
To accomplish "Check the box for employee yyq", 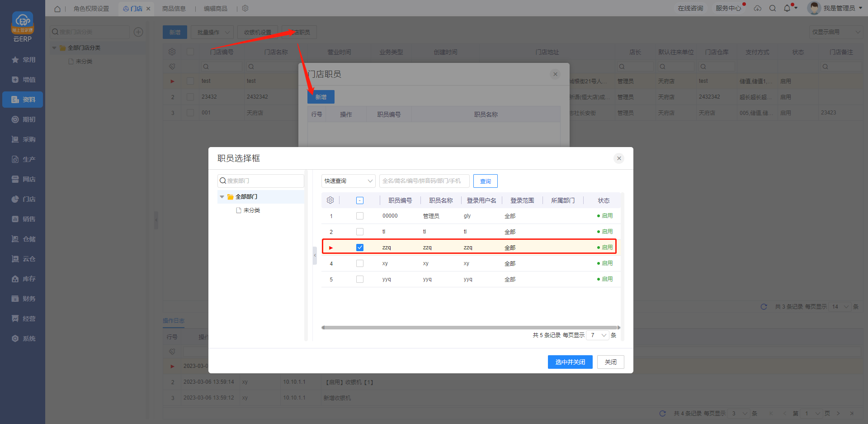I will pyautogui.click(x=360, y=279).
